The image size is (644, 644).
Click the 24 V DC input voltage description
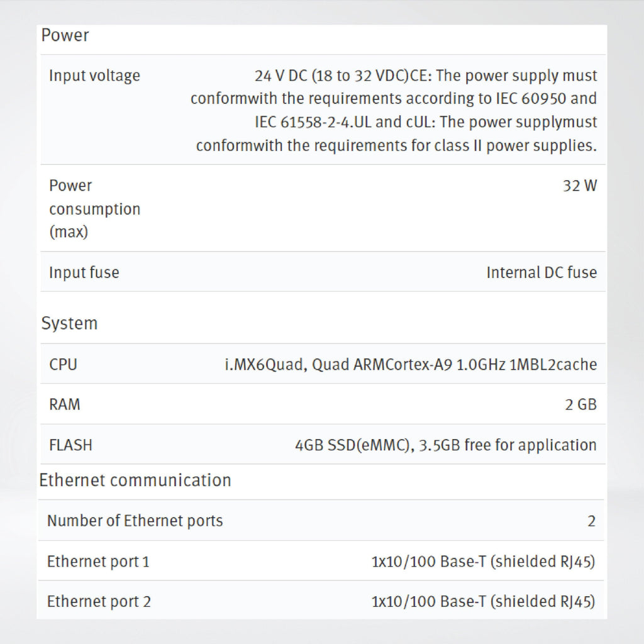[394, 111]
